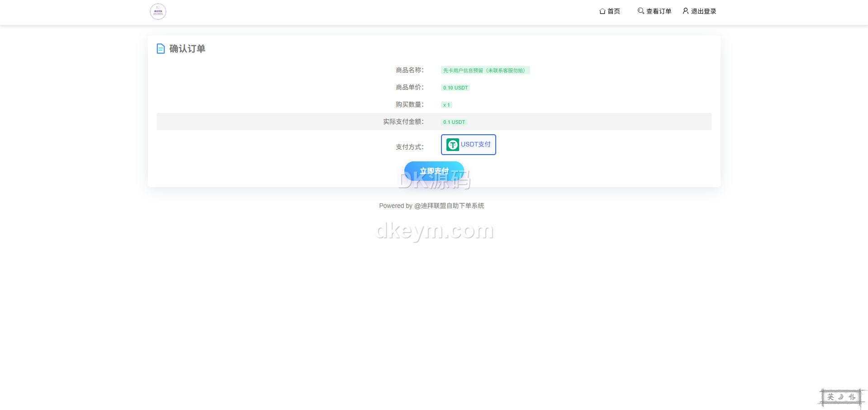Click the user icon beside 退出登录
This screenshot has width=868, height=410.
coord(685,11)
